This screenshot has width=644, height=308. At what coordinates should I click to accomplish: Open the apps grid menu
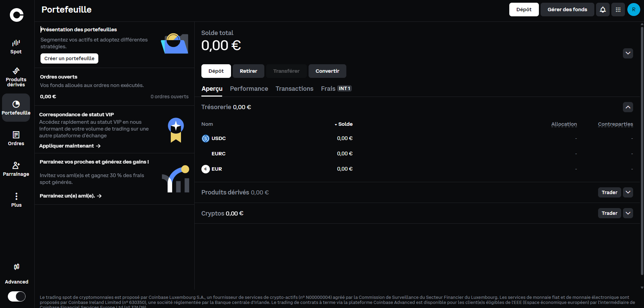[x=618, y=9]
